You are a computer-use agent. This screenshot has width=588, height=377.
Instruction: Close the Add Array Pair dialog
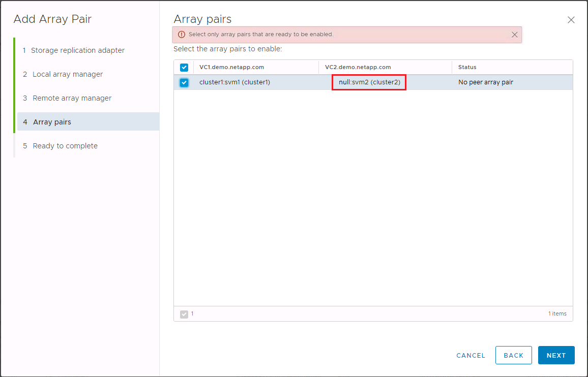[x=571, y=20]
